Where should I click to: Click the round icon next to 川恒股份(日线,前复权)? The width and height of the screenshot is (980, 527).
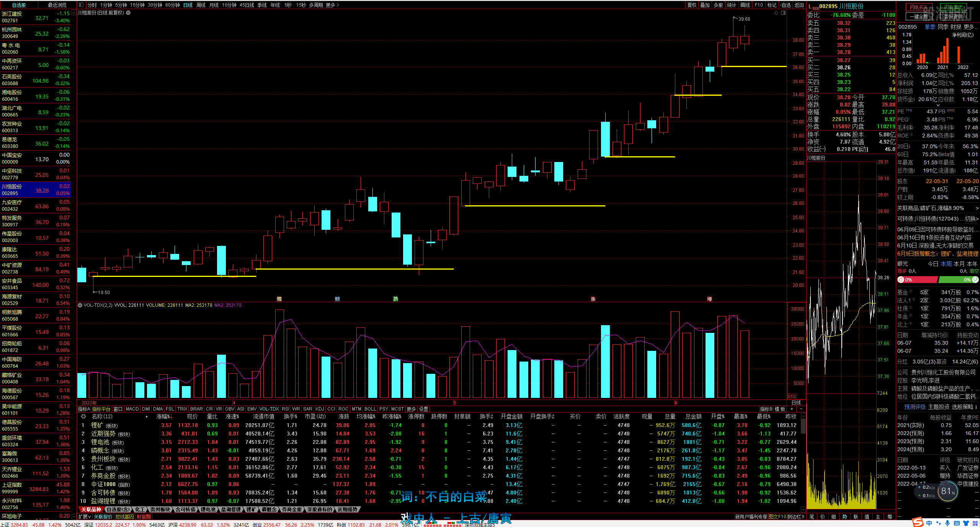(x=129, y=13)
